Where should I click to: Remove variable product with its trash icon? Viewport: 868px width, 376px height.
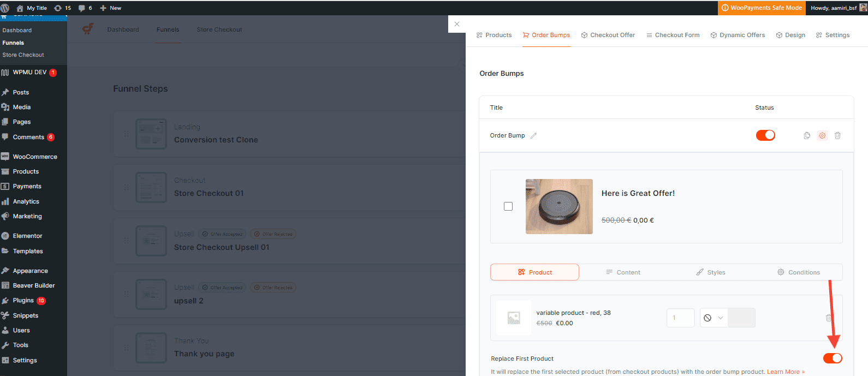coord(828,318)
